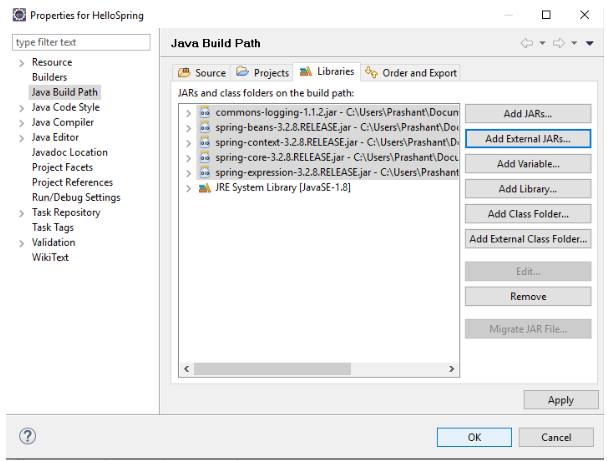The image size is (607, 461).
Task: Click the commons-logging-1.1.2.jar file icon
Action: click(205, 113)
